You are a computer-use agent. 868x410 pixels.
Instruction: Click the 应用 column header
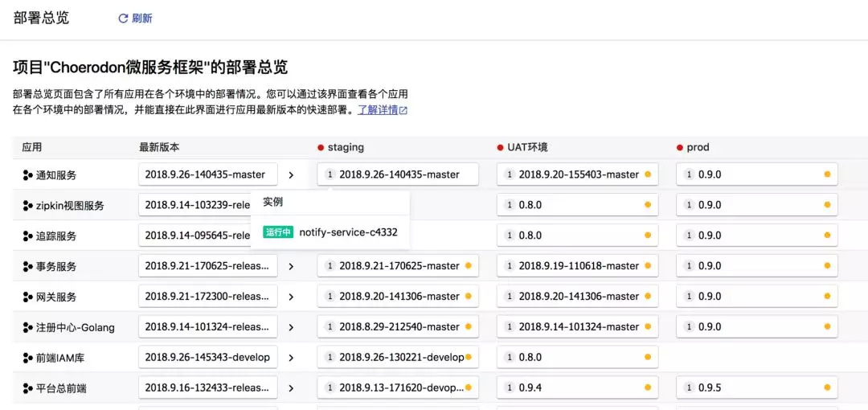click(x=31, y=147)
